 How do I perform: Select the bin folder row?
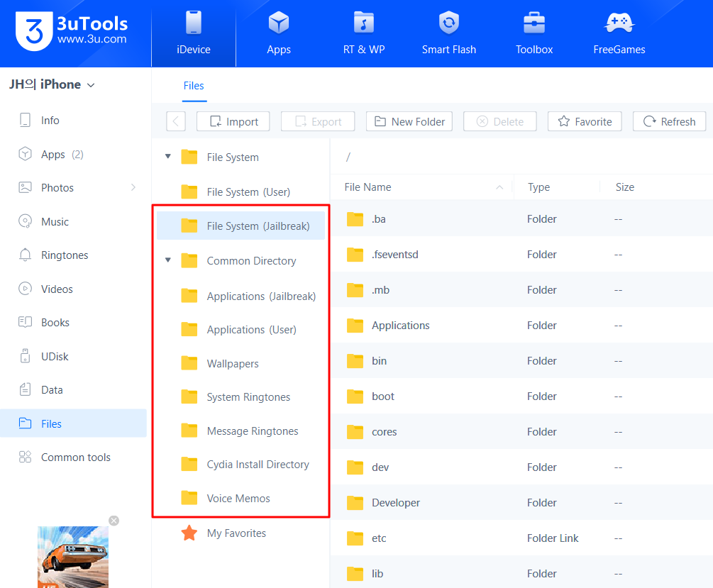tap(521, 360)
